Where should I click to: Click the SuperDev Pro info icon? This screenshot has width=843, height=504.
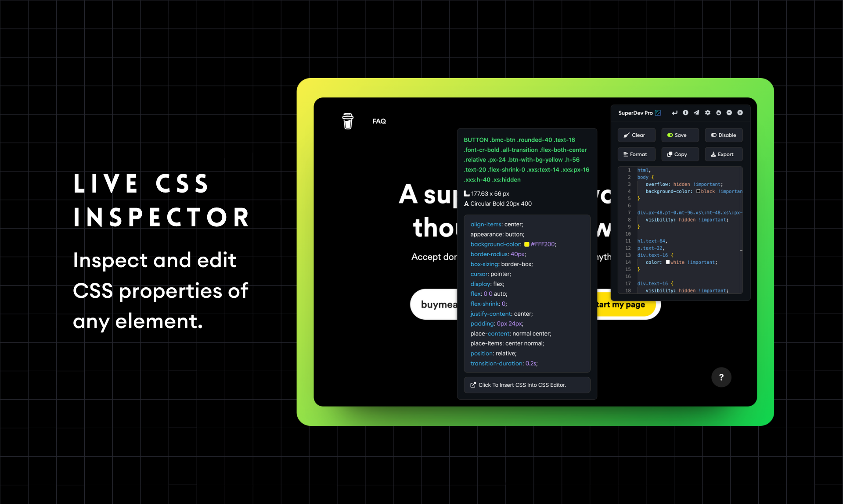coord(684,113)
